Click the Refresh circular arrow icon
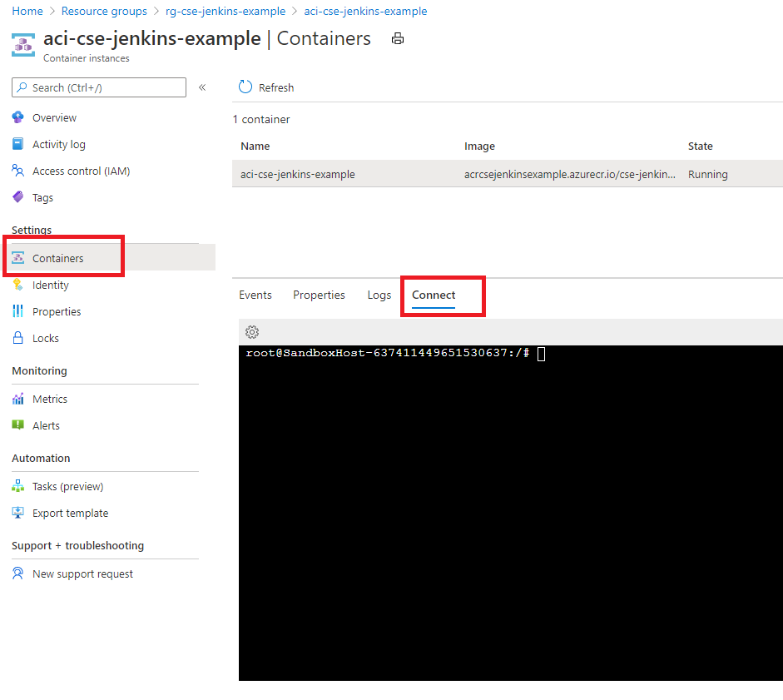783x700 pixels. (x=245, y=87)
